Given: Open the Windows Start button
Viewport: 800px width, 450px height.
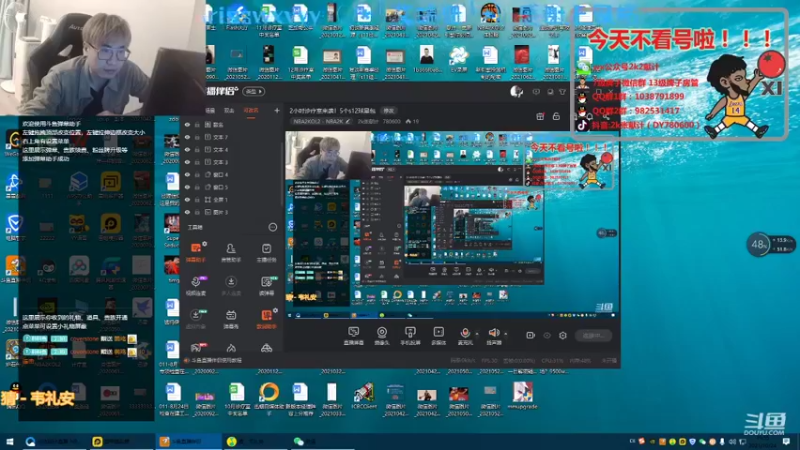Looking at the screenshot, I should [x=9, y=441].
